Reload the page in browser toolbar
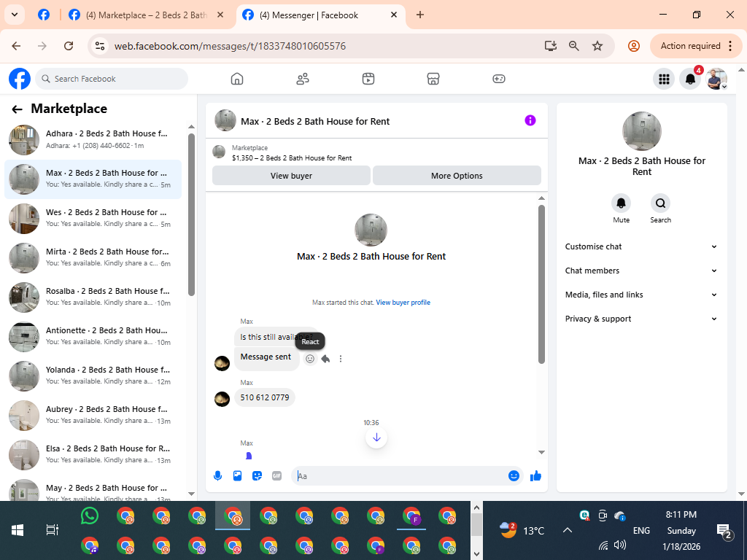 coord(69,46)
